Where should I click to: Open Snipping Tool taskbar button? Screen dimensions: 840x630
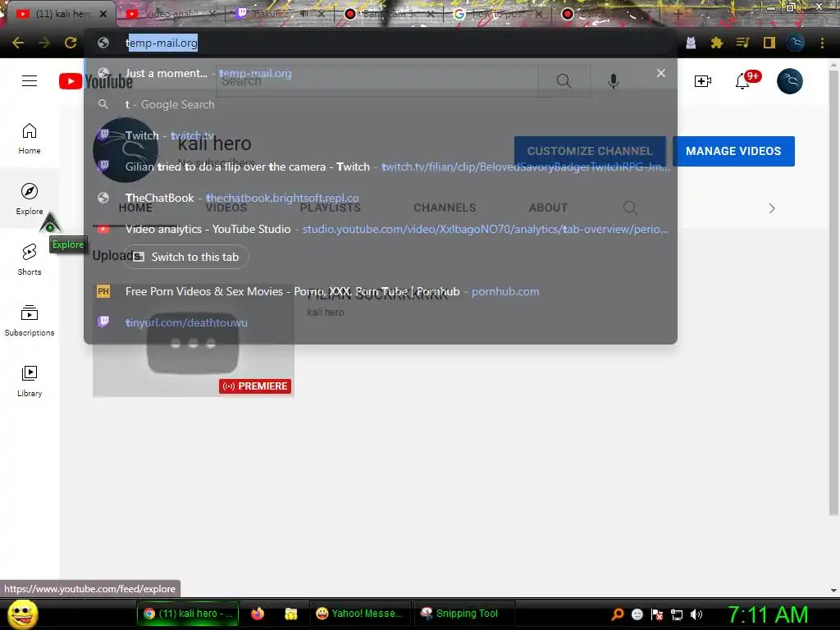(465, 614)
